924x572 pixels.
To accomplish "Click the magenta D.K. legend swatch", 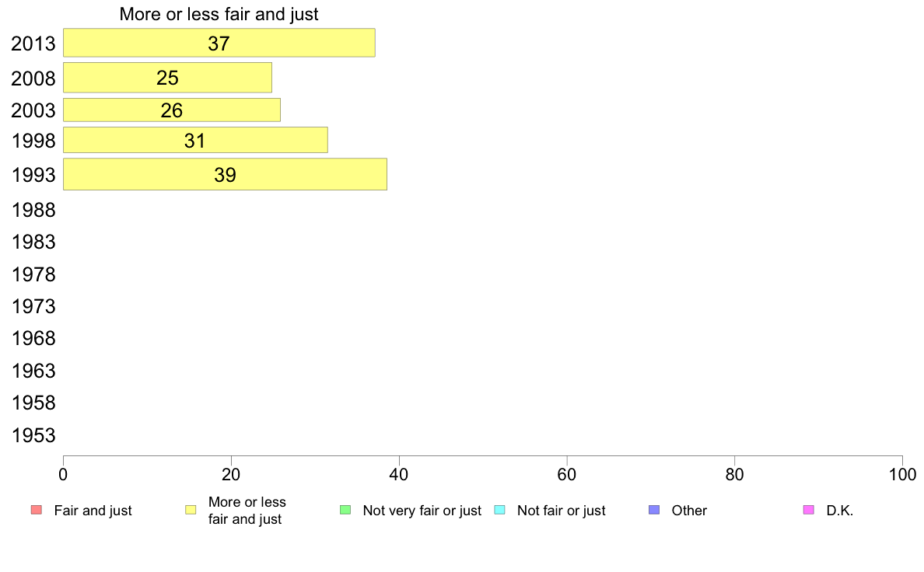I will 809,510.
